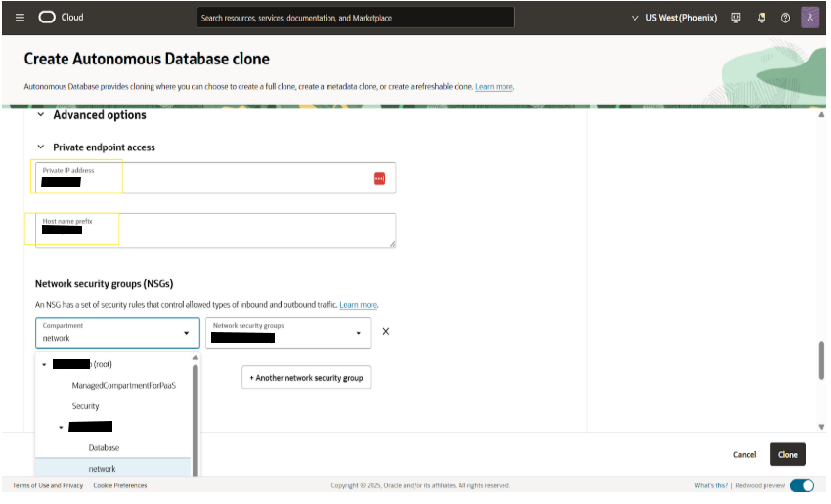Click the Clone button
The height and width of the screenshot is (504, 831).
787,454
